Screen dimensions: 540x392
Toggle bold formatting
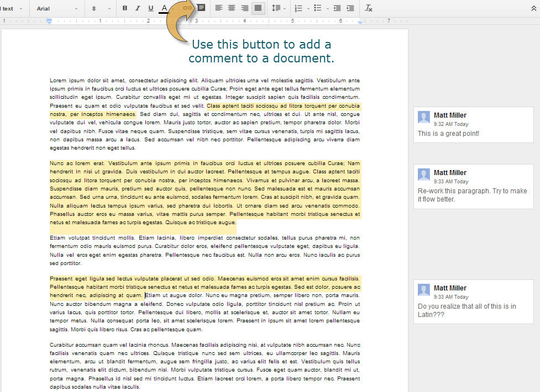click(125, 8)
